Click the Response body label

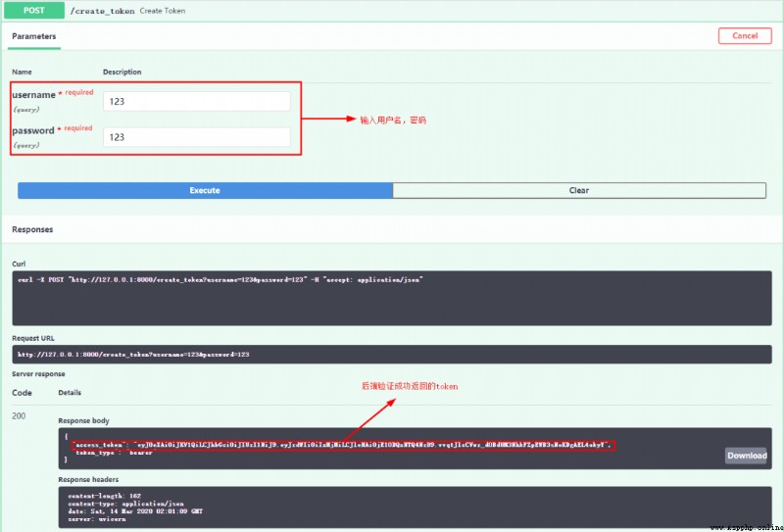click(x=83, y=420)
